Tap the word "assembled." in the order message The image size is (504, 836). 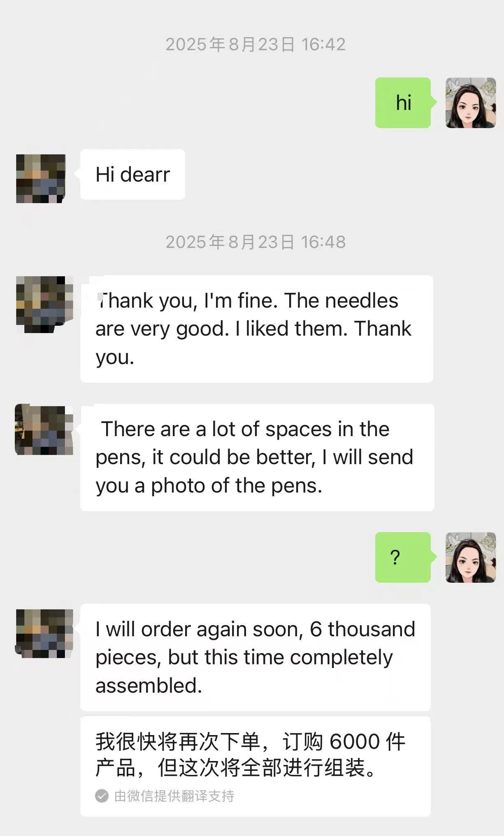click(x=149, y=686)
